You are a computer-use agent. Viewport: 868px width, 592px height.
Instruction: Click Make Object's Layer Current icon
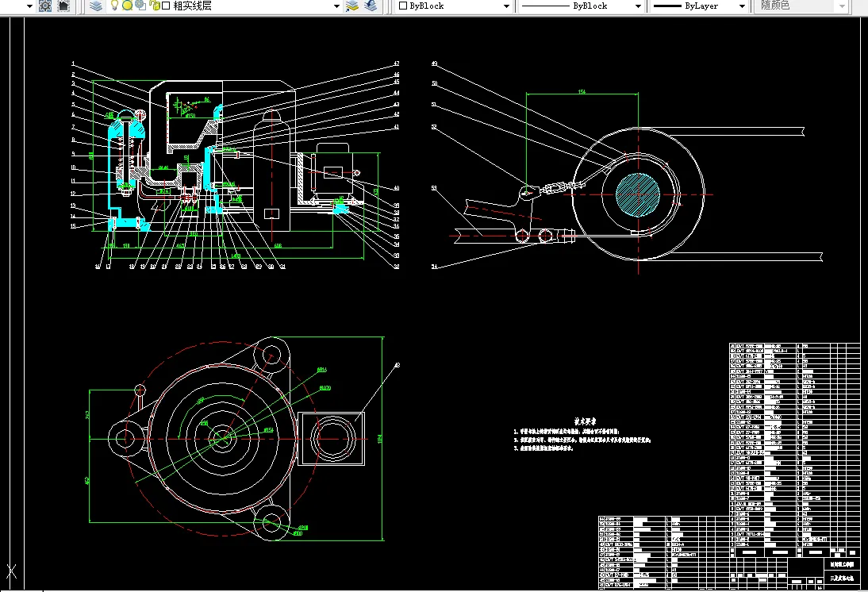(x=352, y=6)
